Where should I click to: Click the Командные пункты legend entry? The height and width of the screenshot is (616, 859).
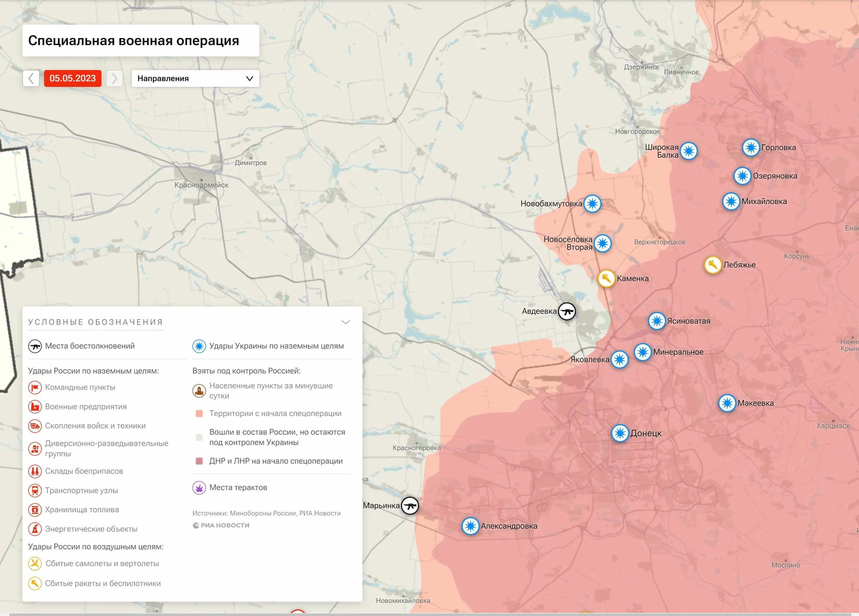point(80,387)
